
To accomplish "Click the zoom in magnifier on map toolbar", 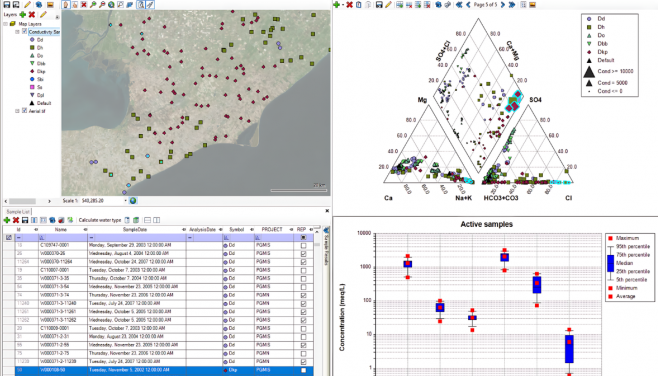I will tap(93, 5).
